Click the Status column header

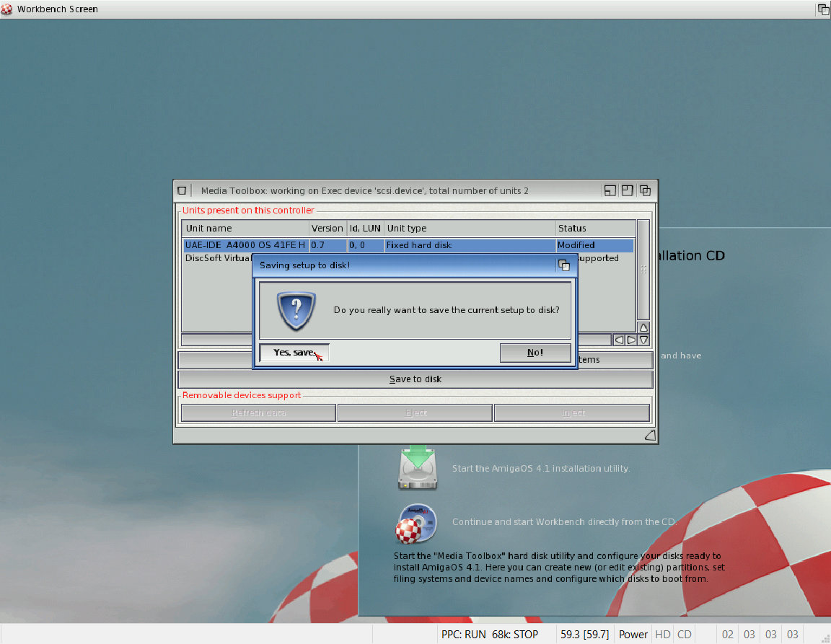tap(595, 229)
